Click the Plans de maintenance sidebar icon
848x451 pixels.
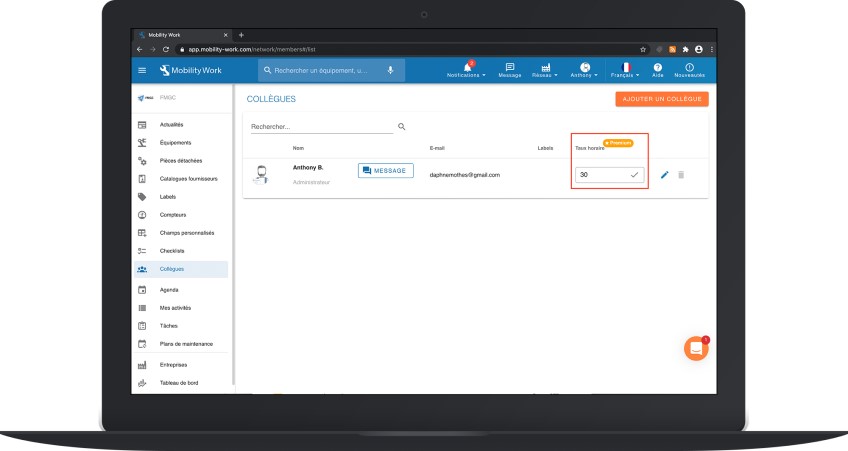[x=142, y=343]
